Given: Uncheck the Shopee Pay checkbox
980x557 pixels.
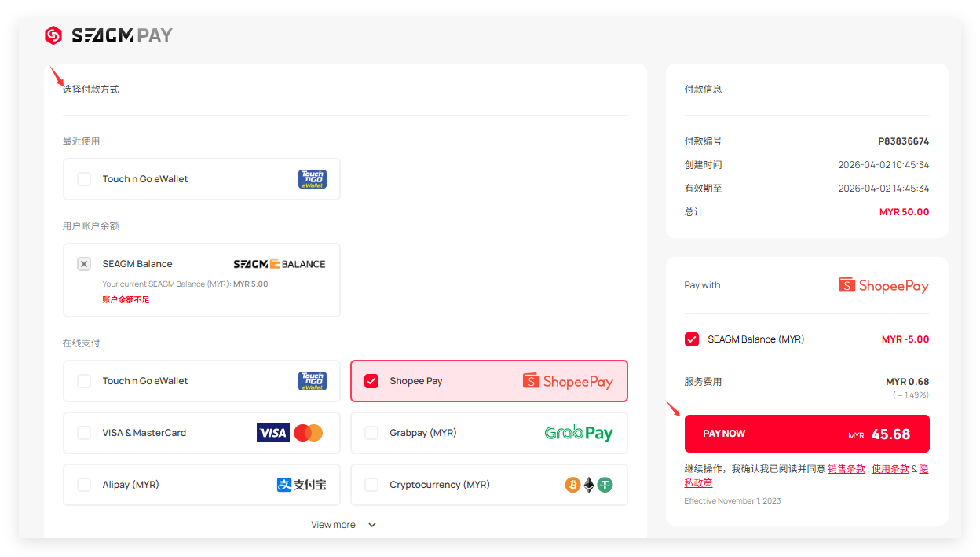Looking at the screenshot, I should pyautogui.click(x=371, y=381).
